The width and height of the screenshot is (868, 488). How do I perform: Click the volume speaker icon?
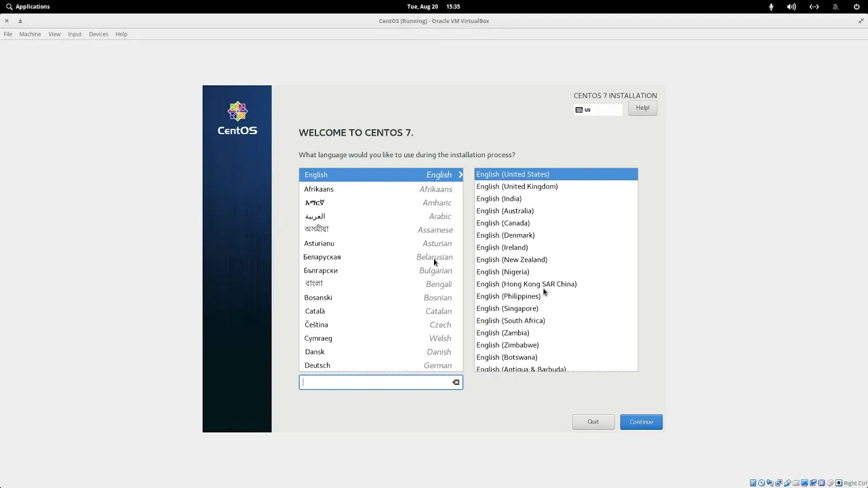click(x=791, y=7)
